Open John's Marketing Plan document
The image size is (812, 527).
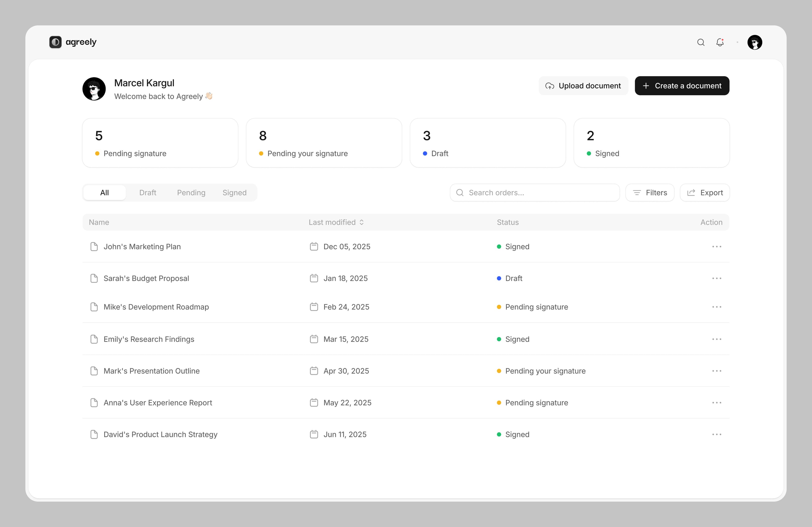click(142, 247)
